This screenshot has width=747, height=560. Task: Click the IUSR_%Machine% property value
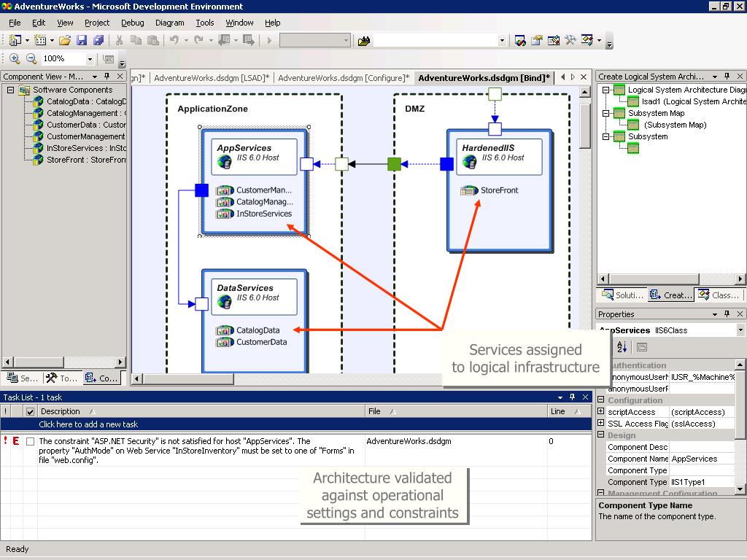point(703,377)
